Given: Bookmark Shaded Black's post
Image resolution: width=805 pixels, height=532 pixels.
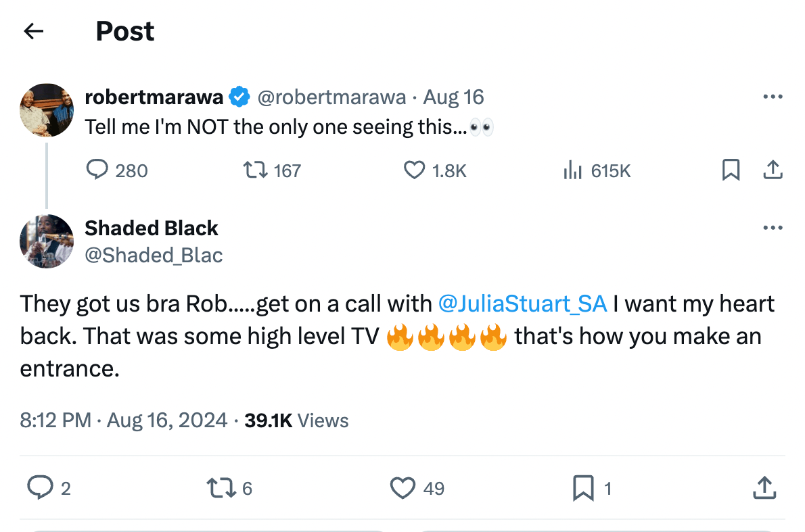Looking at the screenshot, I should (583, 487).
